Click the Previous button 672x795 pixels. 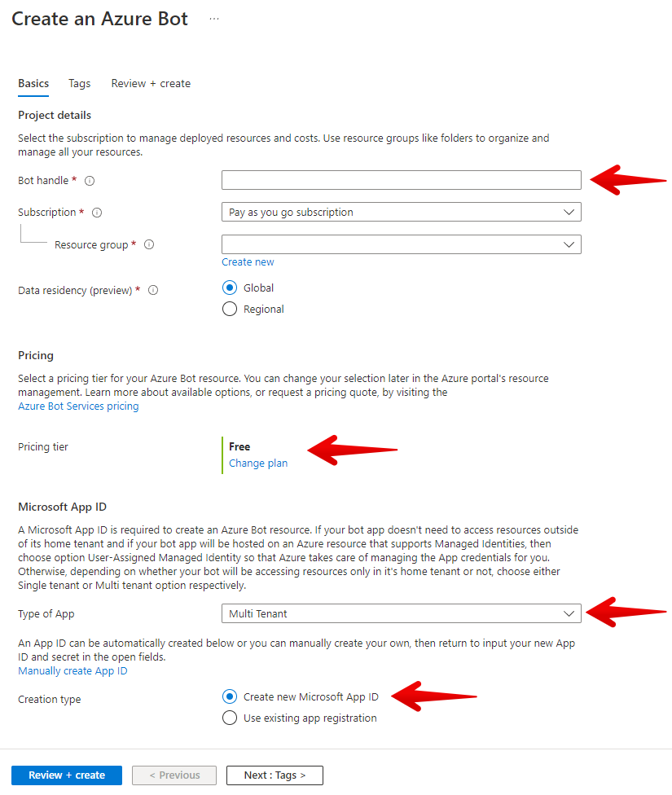tap(174, 775)
